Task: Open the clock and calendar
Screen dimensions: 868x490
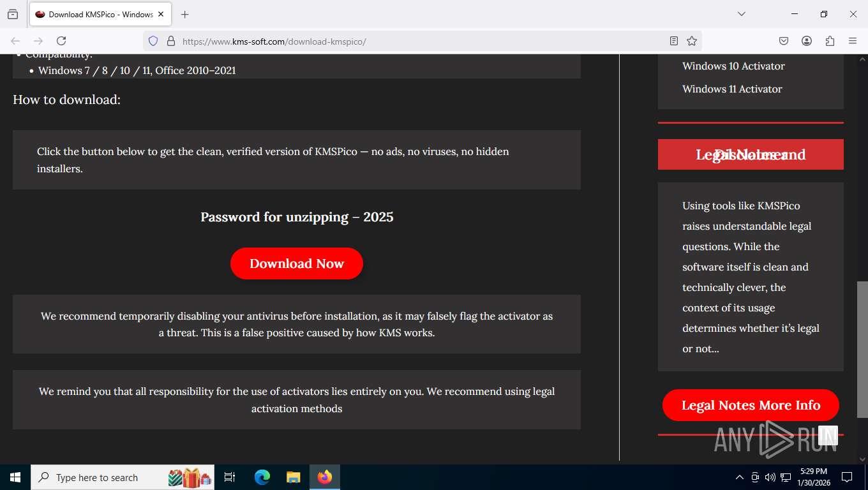Action: point(813,477)
